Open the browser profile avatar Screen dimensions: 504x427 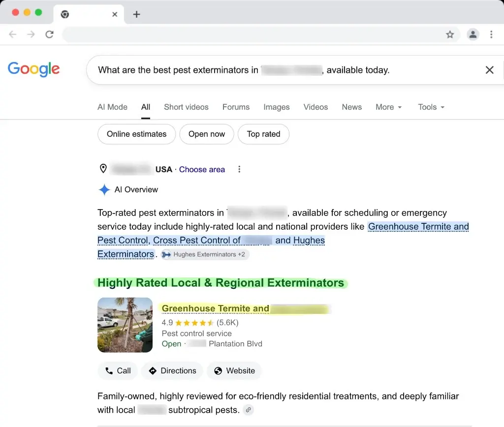click(473, 34)
